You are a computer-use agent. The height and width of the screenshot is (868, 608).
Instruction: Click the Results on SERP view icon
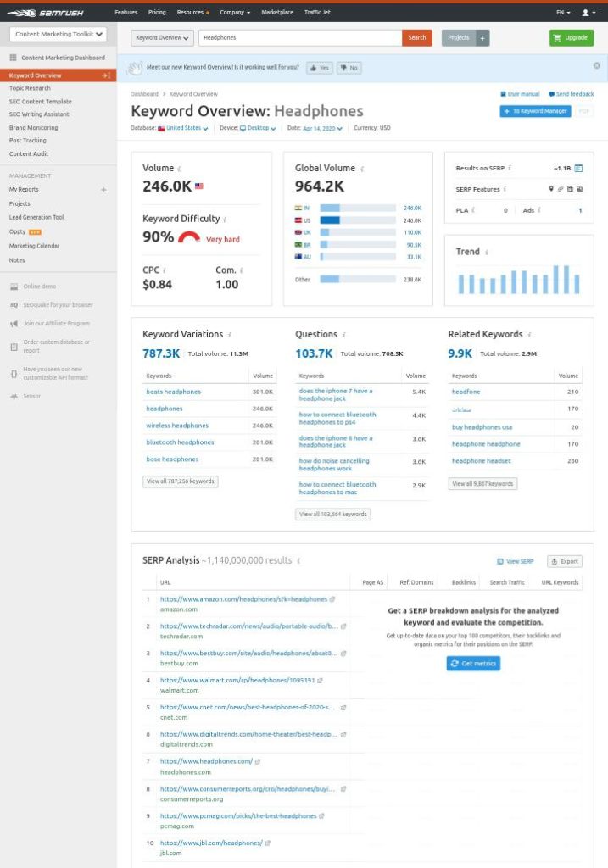578,168
